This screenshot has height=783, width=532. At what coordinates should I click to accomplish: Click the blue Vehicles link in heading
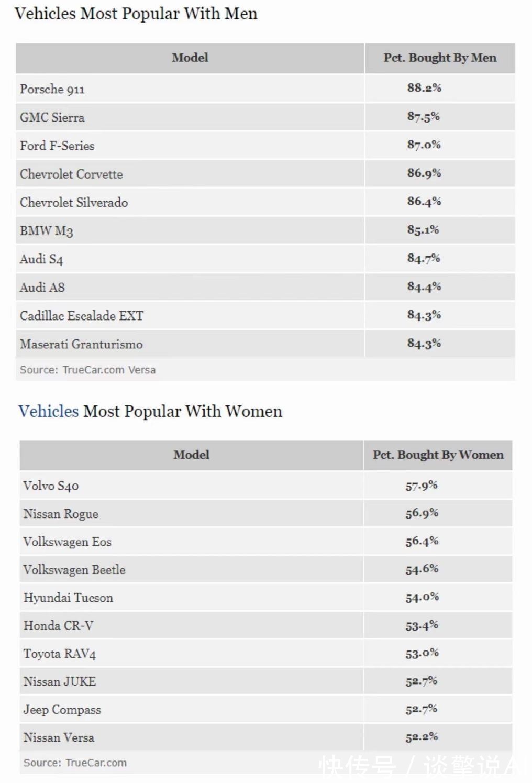pos(49,411)
